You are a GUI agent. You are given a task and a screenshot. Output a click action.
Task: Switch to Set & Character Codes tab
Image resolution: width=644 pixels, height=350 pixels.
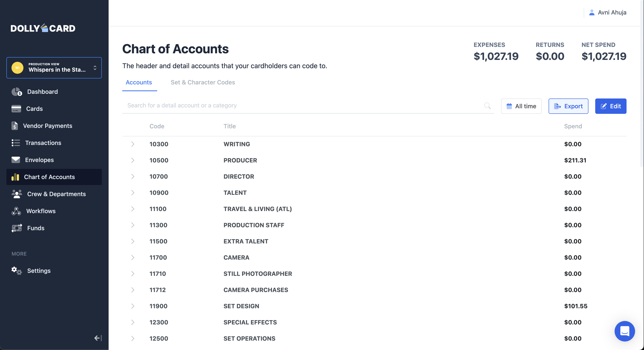tap(203, 82)
